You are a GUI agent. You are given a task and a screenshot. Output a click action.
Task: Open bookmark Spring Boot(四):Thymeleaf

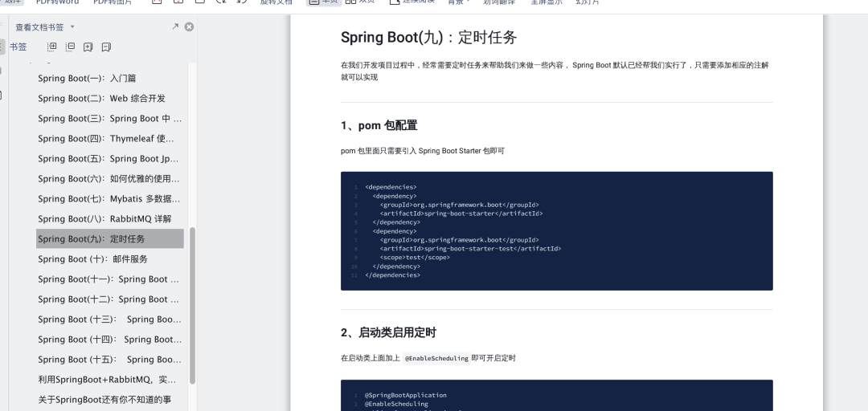click(x=106, y=139)
